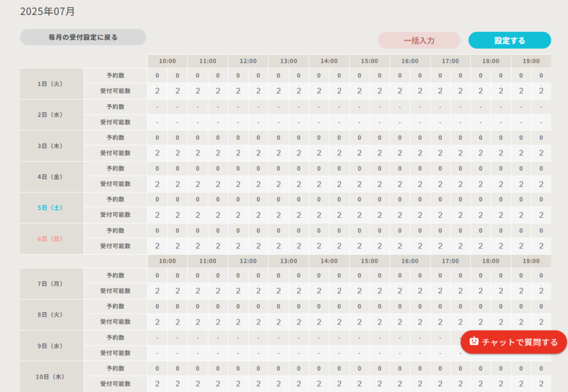Select the 10日（木） date row header
Image resolution: width=568 pixels, height=392 pixels.
pyautogui.click(x=52, y=376)
